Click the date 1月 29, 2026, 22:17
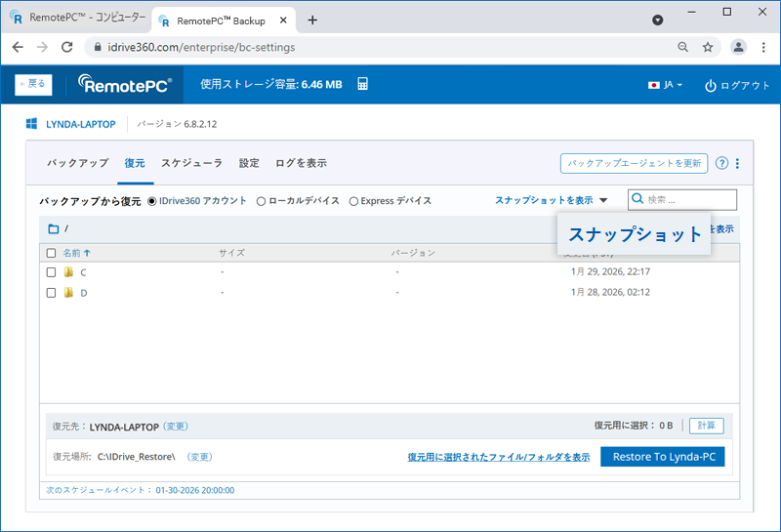This screenshot has width=781, height=532. point(610,271)
